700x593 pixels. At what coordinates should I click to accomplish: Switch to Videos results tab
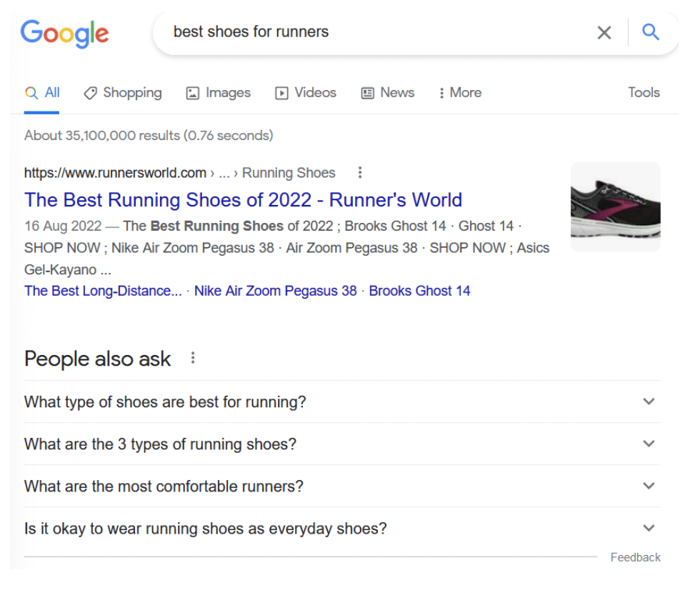[306, 93]
